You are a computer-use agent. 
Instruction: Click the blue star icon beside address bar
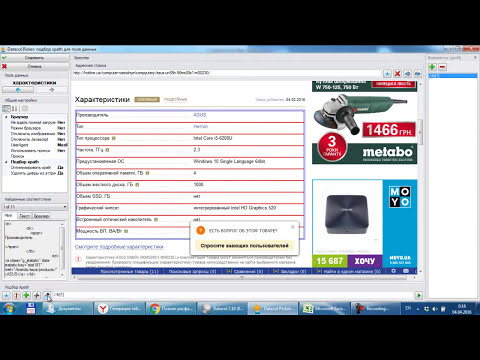(387, 73)
